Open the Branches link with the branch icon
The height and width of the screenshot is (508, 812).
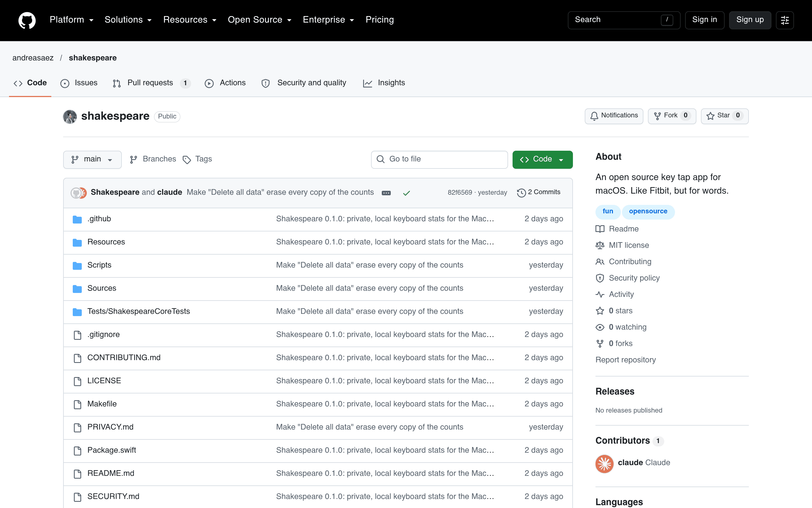tap(153, 159)
